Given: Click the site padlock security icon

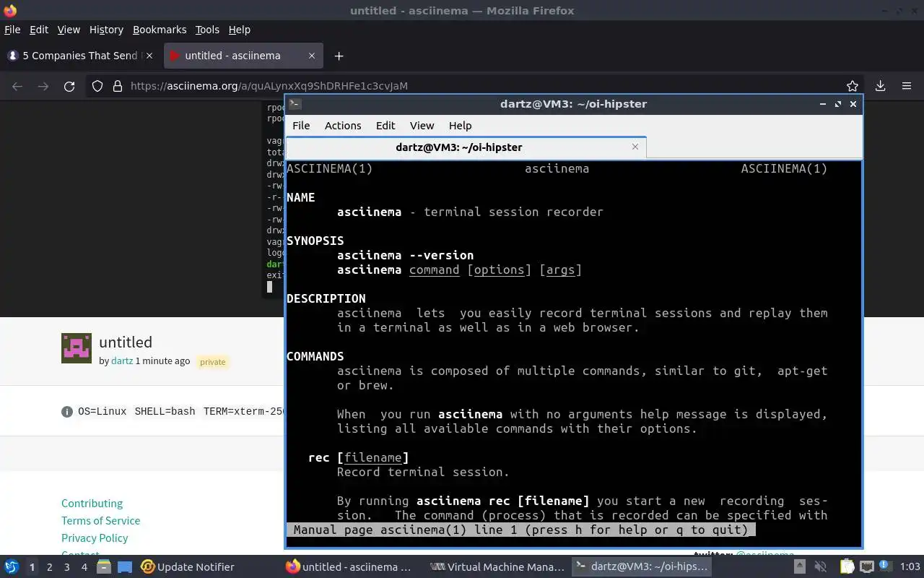Looking at the screenshot, I should [x=118, y=86].
